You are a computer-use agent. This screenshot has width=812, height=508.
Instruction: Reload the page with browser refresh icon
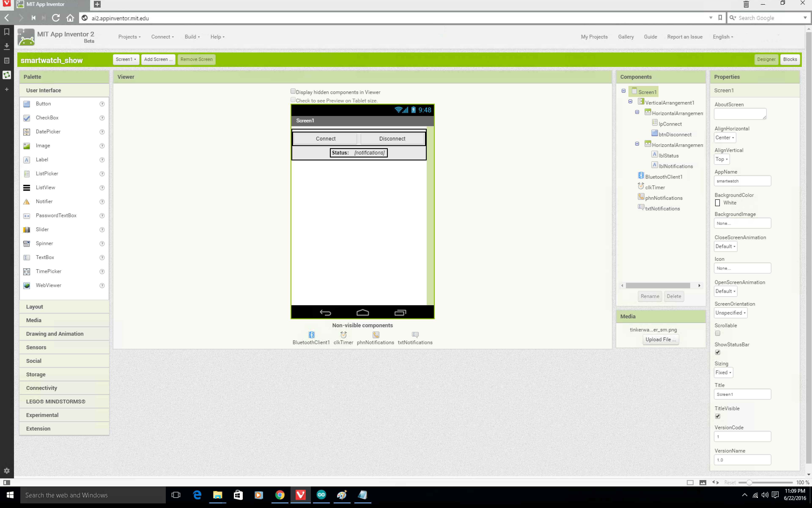56,18
